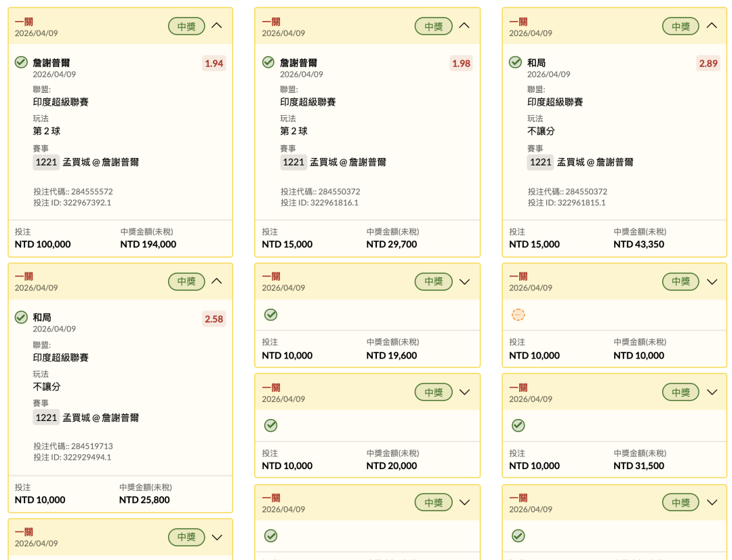Collapse the bet card paying NTD 43,350
Viewport: 732px width, 560px height.
[x=712, y=26]
